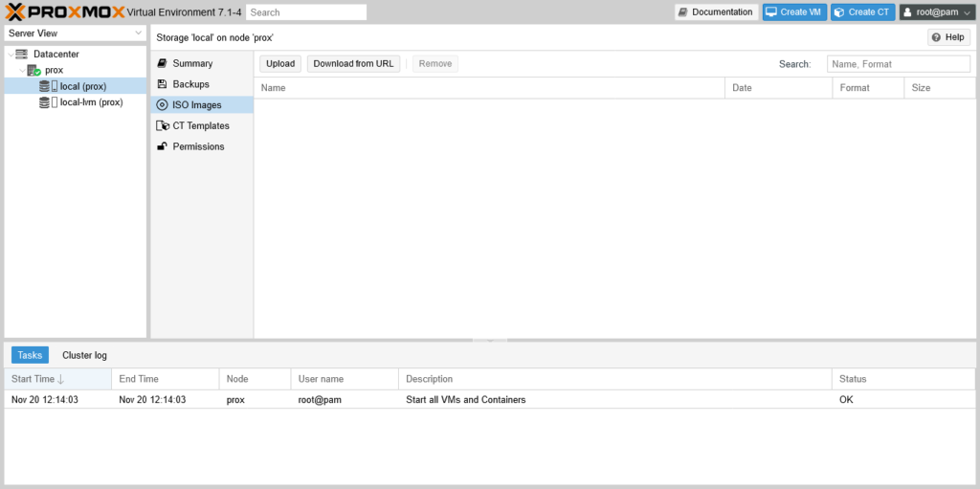Click the Create CT button
Image resolution: width=980 pixels, height=489 pixels.
862,12
